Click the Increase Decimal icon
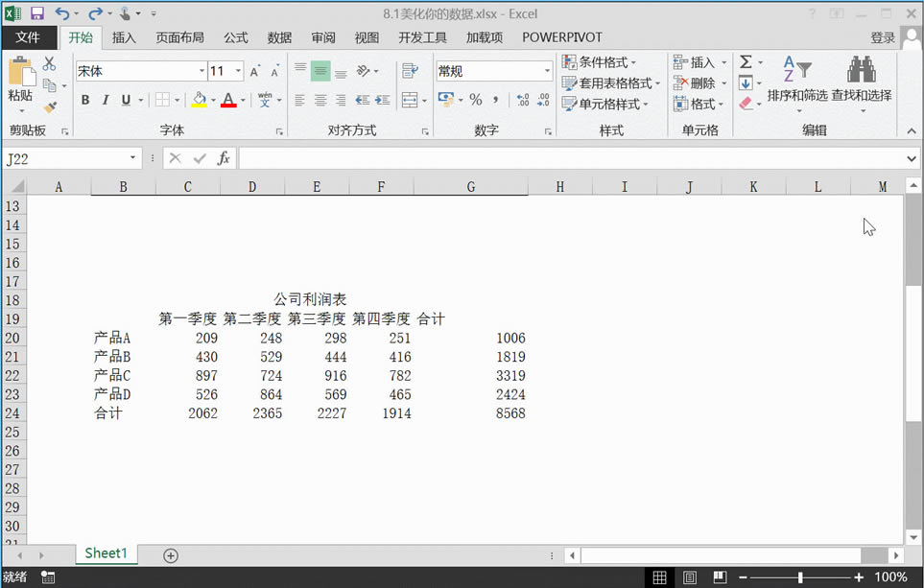The image size is (924, 588). click(x=523, y=100)
